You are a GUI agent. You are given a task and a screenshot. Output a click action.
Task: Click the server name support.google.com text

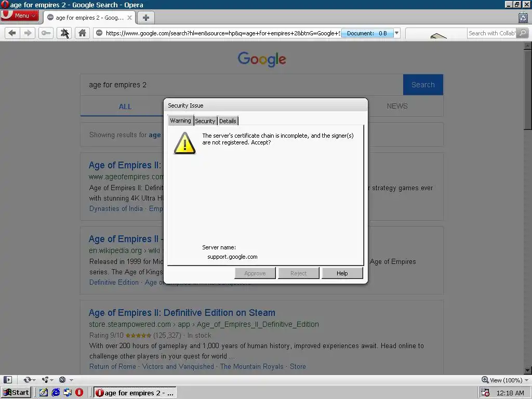click(x=232, y=257)
